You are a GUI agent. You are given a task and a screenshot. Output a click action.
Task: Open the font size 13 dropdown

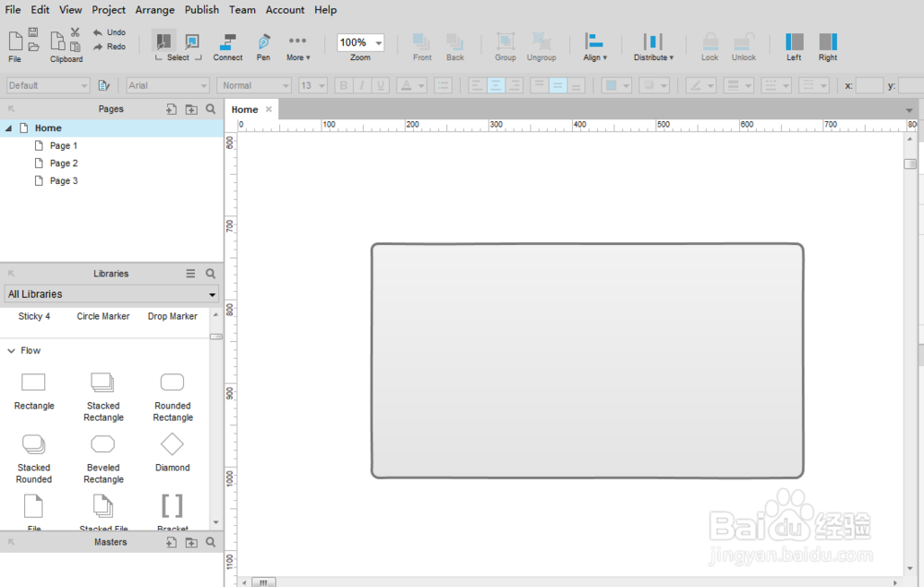[313, 85]
